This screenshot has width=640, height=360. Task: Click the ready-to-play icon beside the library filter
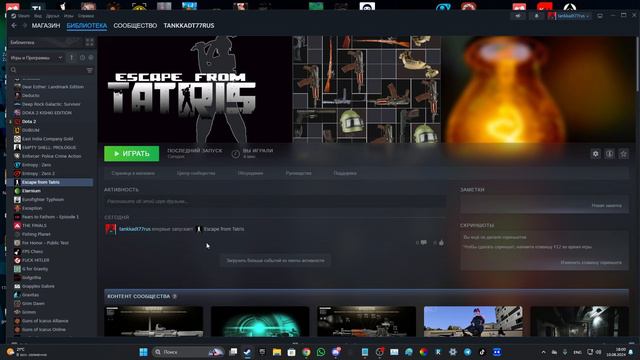point(91,58)
